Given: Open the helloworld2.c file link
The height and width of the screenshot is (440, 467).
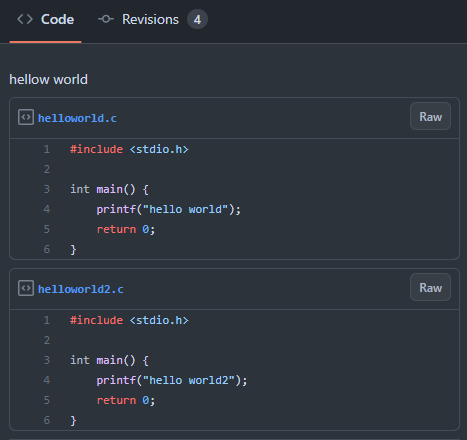Looking at the screenshot, I should coord(81,289).
